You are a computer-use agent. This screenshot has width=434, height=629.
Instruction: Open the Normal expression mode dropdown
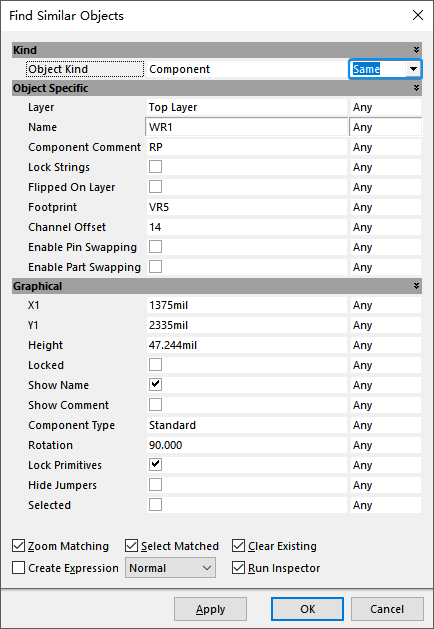(x=170, y=568)
